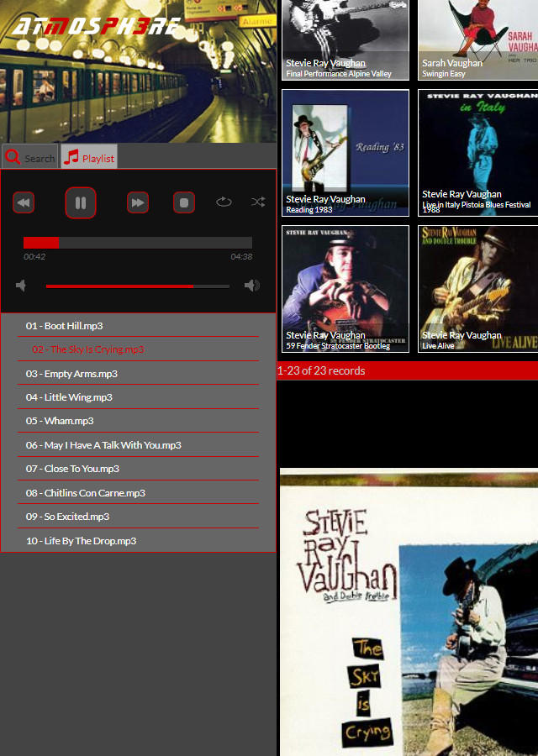Click the music note playlist icon
Viewport: 538px width, 756px height.
pos(71,157)
